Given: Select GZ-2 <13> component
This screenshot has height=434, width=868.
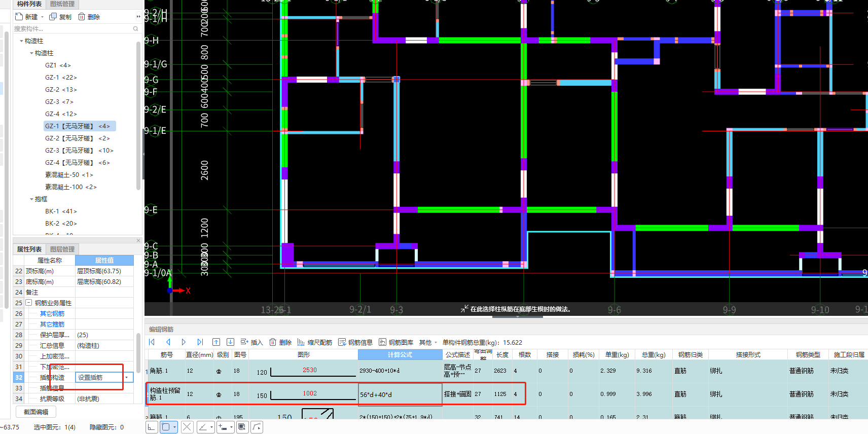Looking at the screenshot, I should click(61, 89).
